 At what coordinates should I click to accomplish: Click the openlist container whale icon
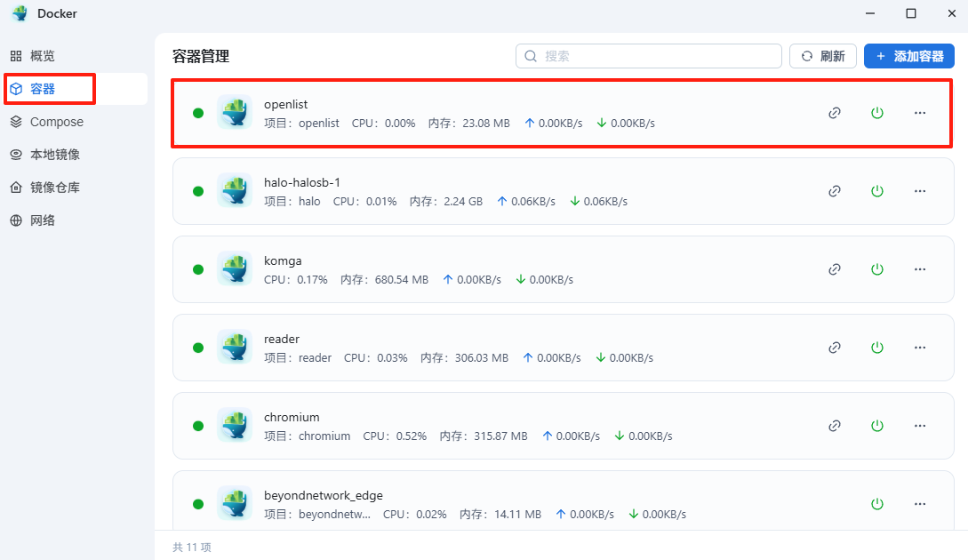pos(235,112)
